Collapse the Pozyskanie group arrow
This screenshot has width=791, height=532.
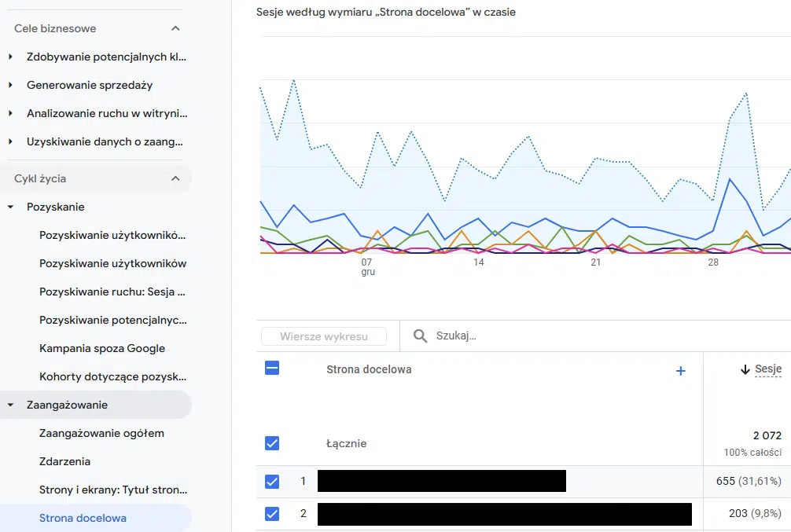pos(10,207)
